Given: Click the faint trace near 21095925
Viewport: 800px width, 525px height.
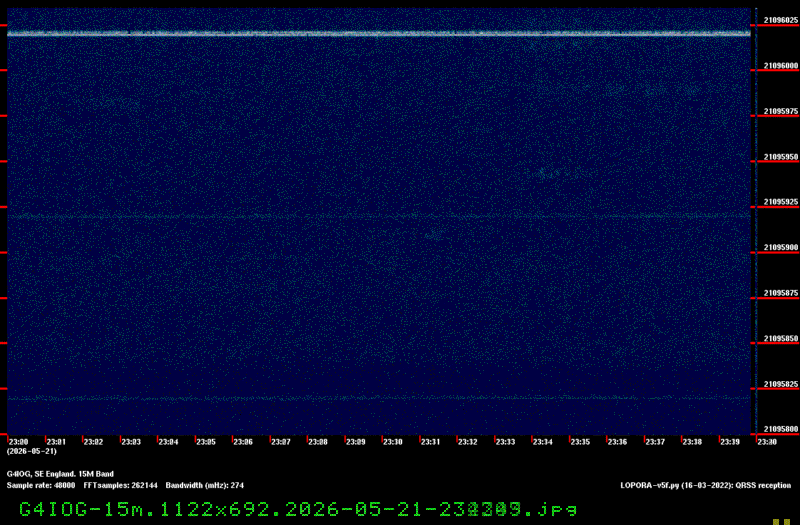Looking at the screenshot, I should click(x=379, y=216).
